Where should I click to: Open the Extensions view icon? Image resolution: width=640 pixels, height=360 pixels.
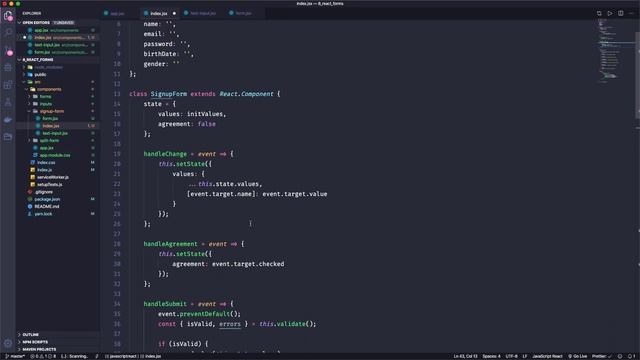pyautogui.click(x=8, y=85)
